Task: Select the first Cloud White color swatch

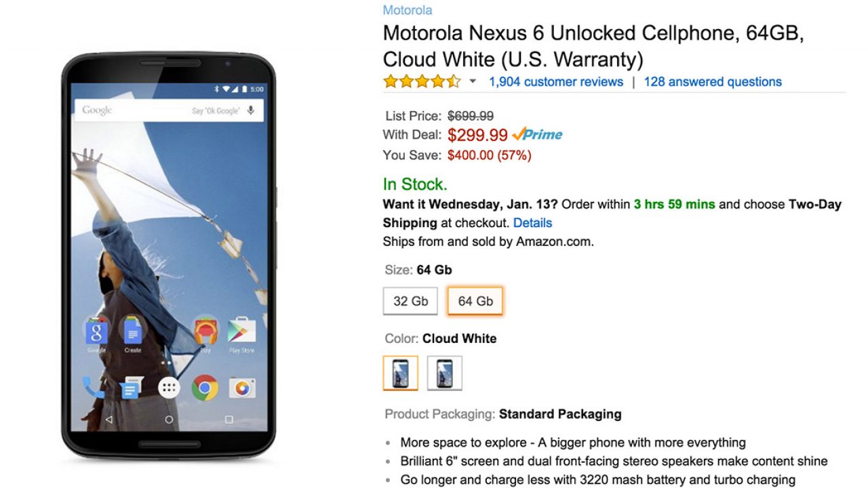Action: [x=401, y=373]
